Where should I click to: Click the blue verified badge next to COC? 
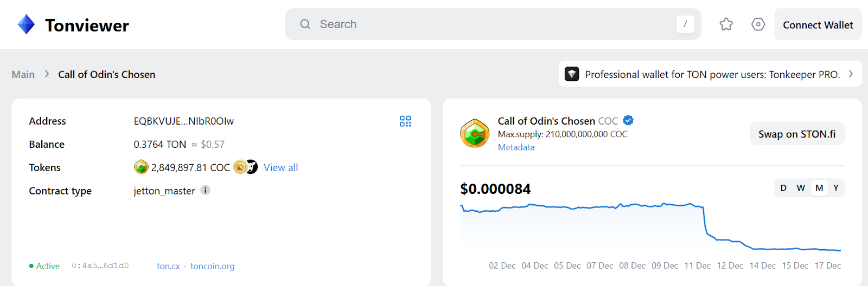click(x=628, y=120)
